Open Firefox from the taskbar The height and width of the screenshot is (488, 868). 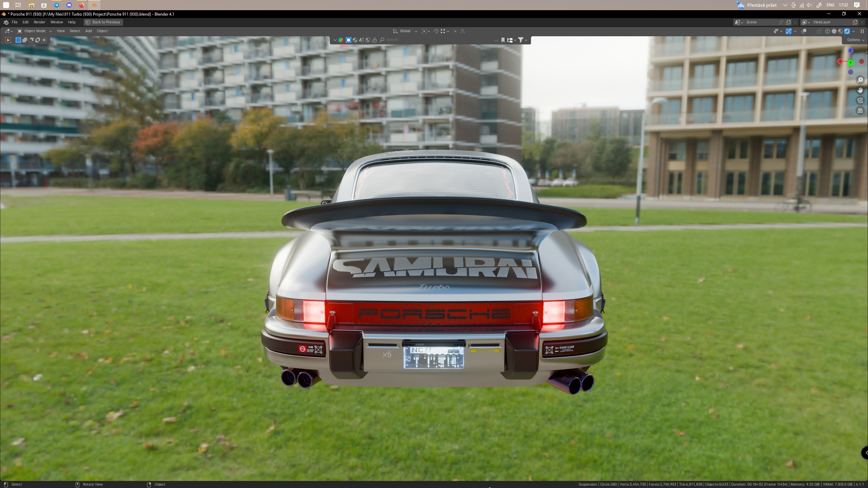[x=82, y=5]
